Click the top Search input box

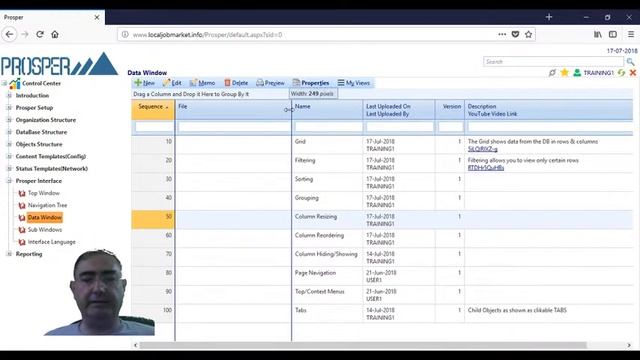pyautogui.click(x=553, y=62)
